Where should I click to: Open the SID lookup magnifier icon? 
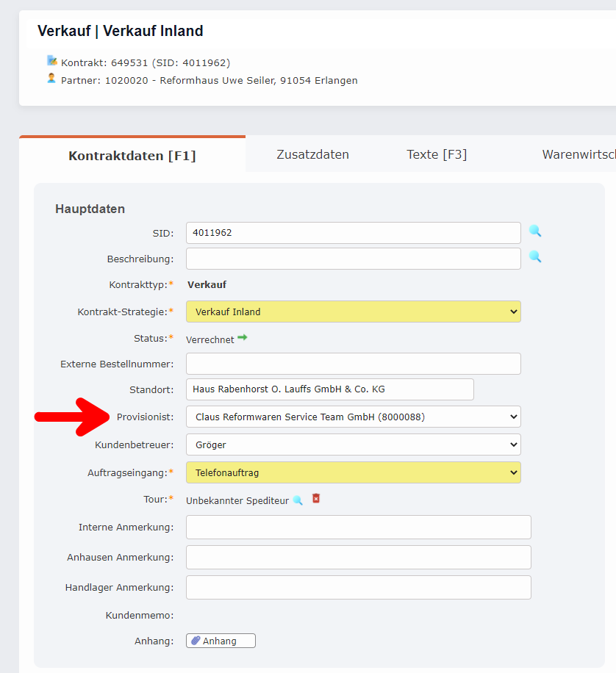click(x=535, y=231)
